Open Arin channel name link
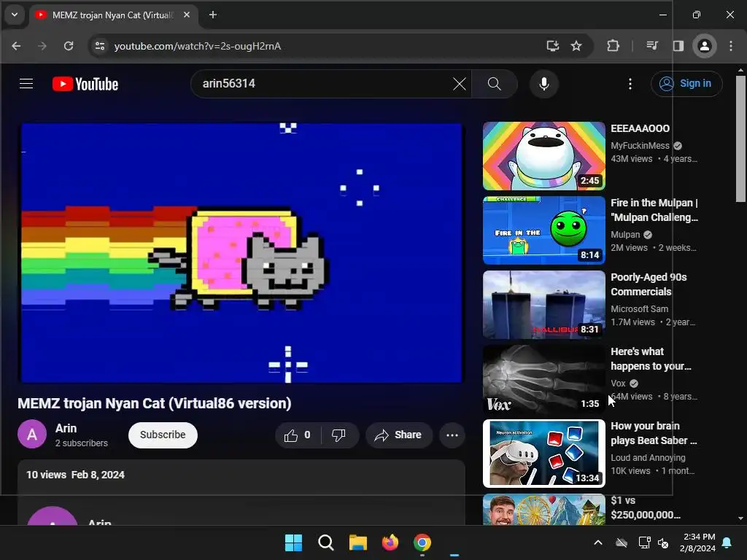This screenshot has width=747, height=560. click(66, 428)
